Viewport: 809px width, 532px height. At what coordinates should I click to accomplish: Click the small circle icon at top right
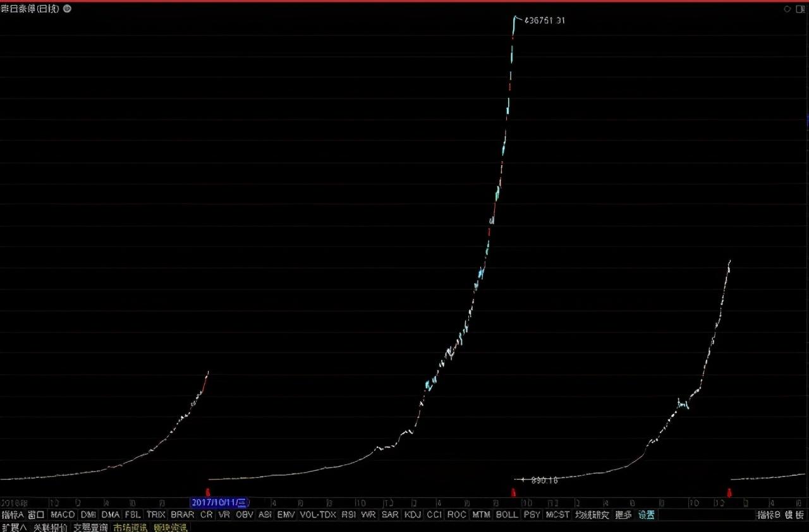[x=787, y=9]
